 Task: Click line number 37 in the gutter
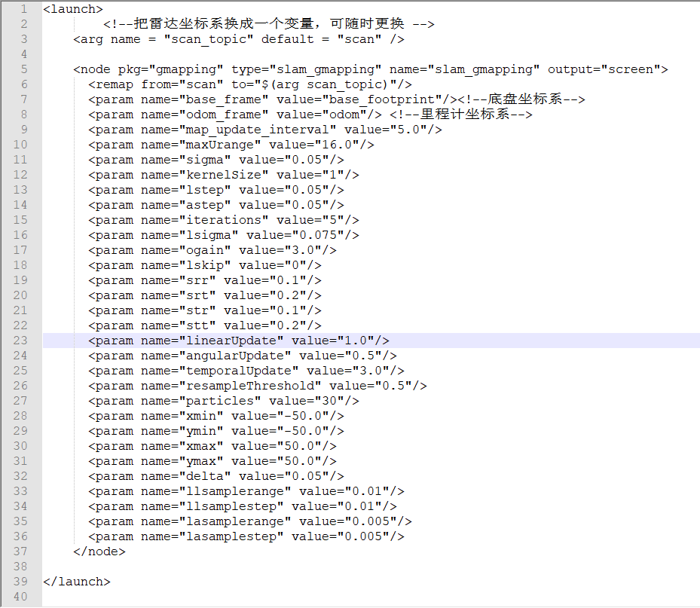[x=20, y=551]
